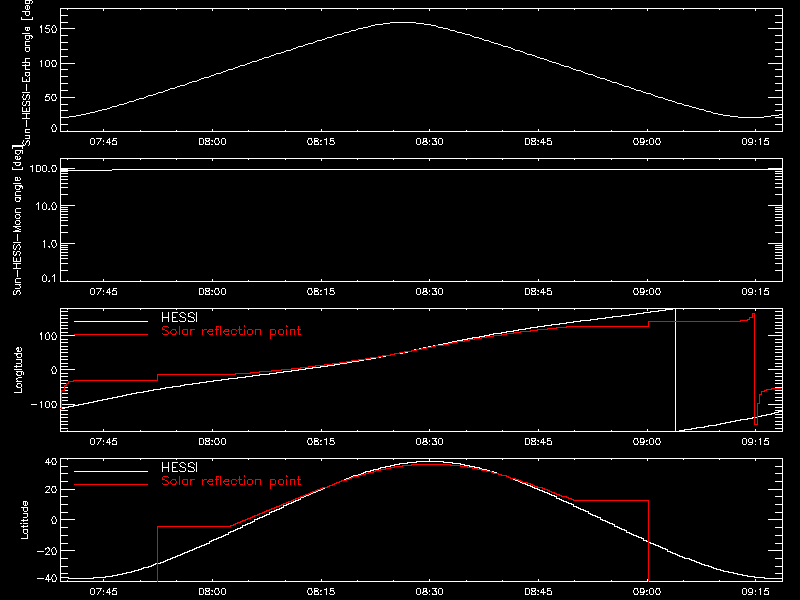Click the -100 tick on Longitude axis
Image resolution: width=800 pixels, height=600 pixels.
(x=44, y=404)
